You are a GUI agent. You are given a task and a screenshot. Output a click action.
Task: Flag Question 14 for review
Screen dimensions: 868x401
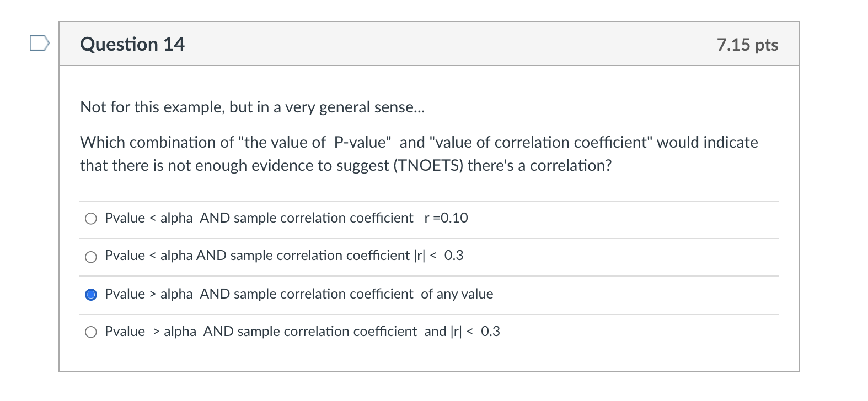tap(39, 43)
